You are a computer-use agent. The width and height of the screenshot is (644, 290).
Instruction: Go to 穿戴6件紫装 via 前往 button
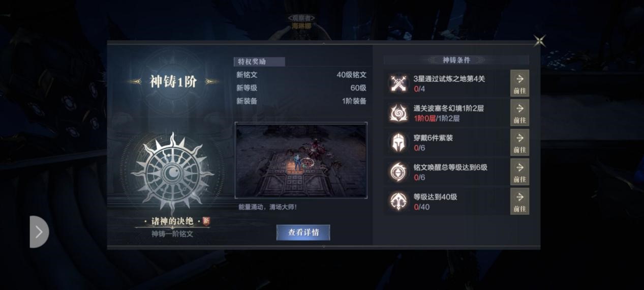click(x=519, y=142)
